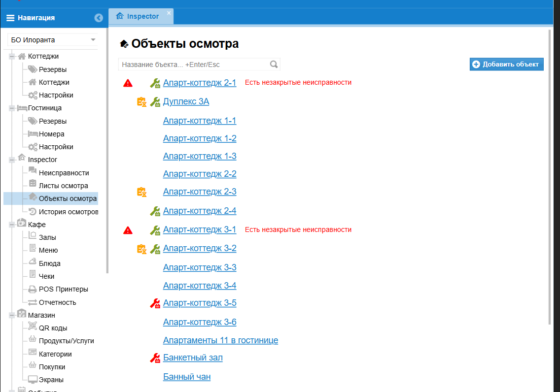Open the Банкетный зал link
The height and width of the screenshot is (392, 560).
click(193, 358)
